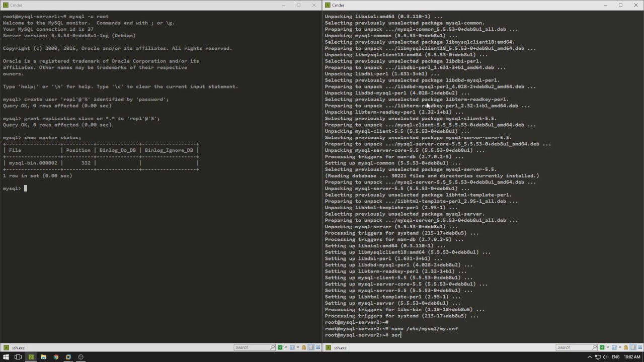
Task: Open the hamburger settings menu in left Cmder
Action: pos(318,347)
